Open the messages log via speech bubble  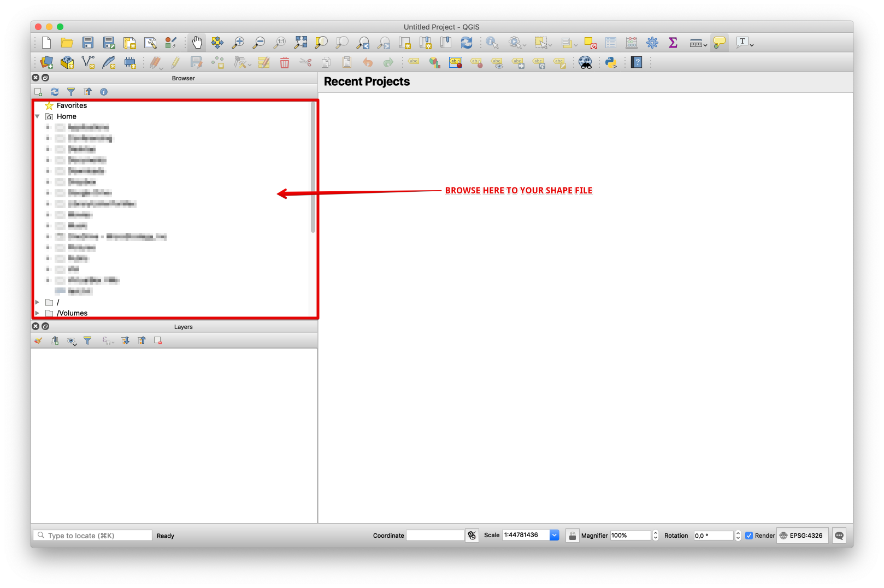(x=839, y=536)
